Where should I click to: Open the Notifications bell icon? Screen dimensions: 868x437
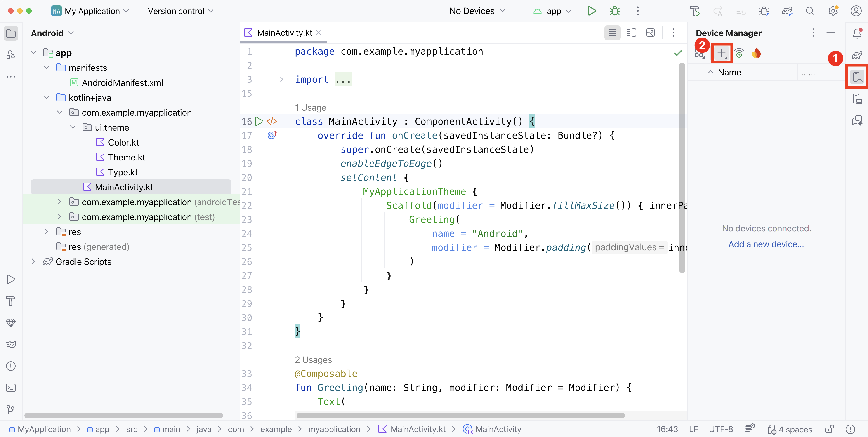point(857,33)
